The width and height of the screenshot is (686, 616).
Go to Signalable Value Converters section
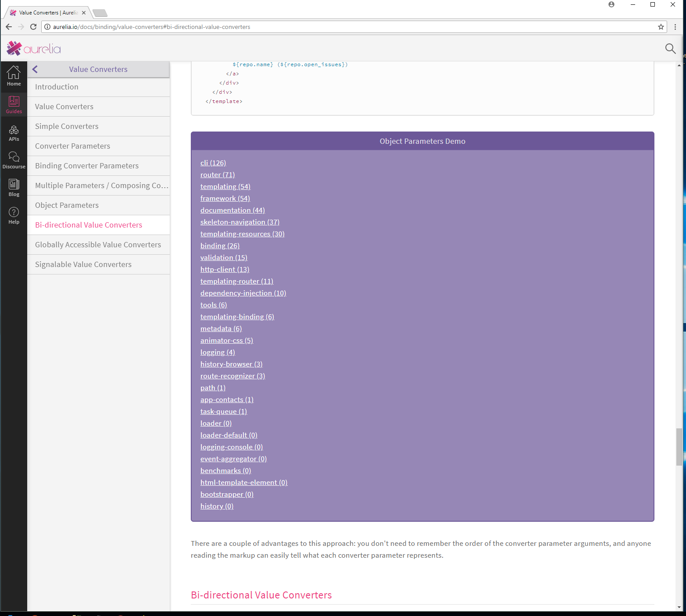pos(99,264)
